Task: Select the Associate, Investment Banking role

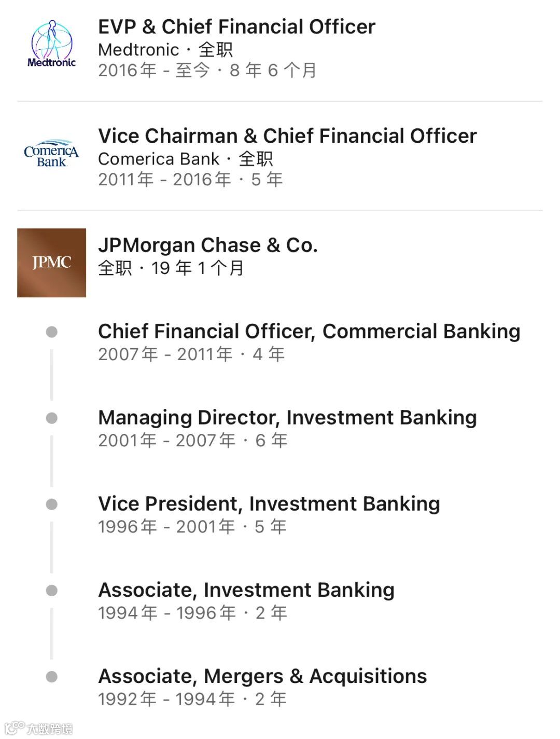Action: tap(246, 590)
